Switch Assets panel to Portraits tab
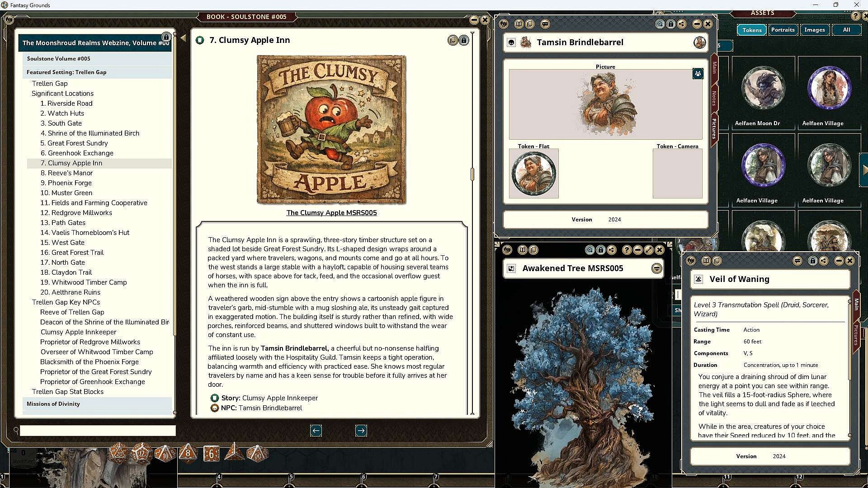Screen dimensions: 868x488 pos(783,30)
